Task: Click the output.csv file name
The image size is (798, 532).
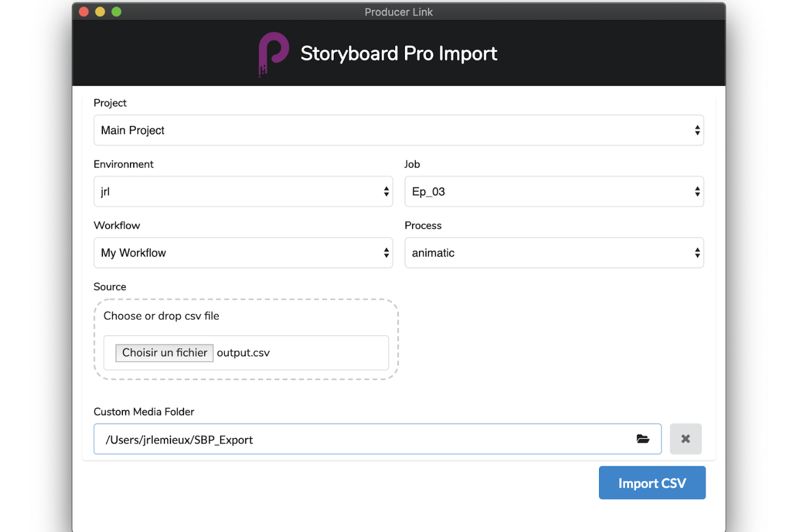Action: (243, 353)
